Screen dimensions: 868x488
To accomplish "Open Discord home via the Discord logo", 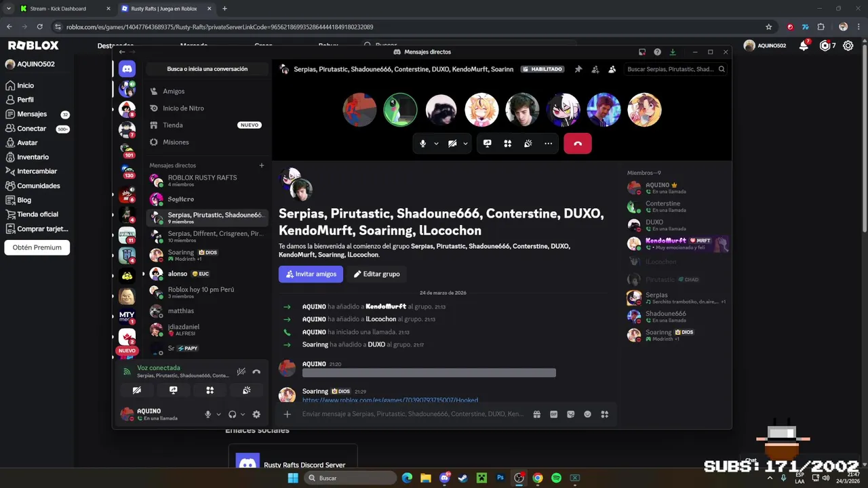I will (x=127, y=68).
